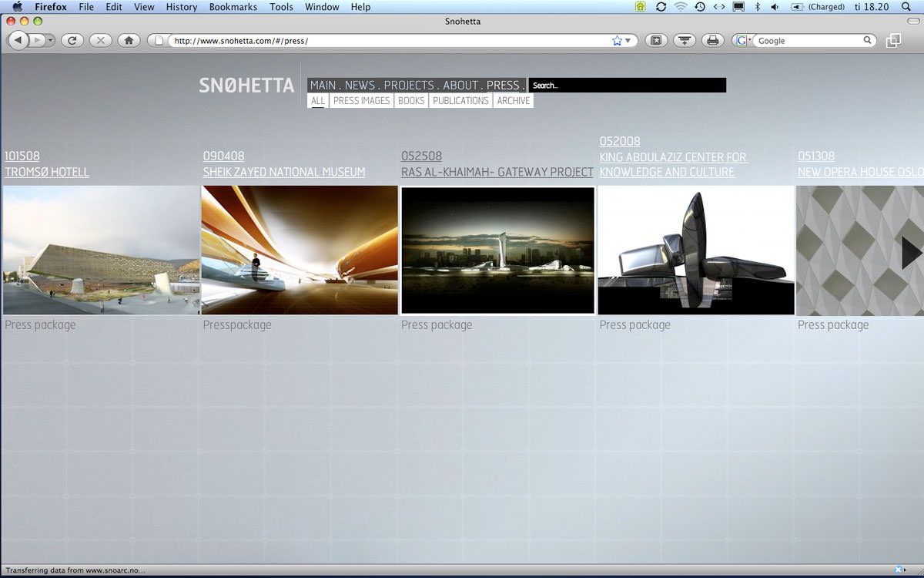
Task: Stop loading with the X toolbar button
Action: tap(100, 40)
